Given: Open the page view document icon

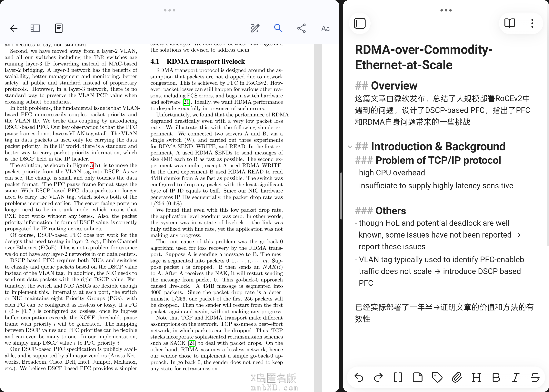Looking at the screenshot, I should (x=59, y=28).
